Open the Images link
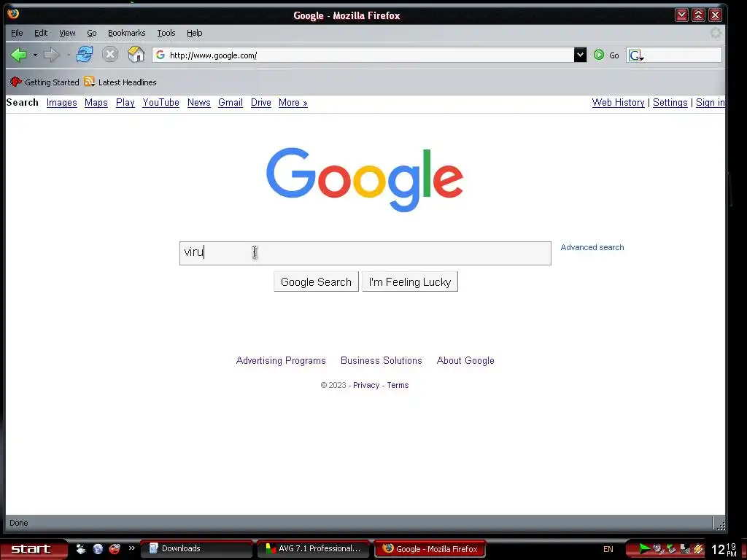 point(61,102)
